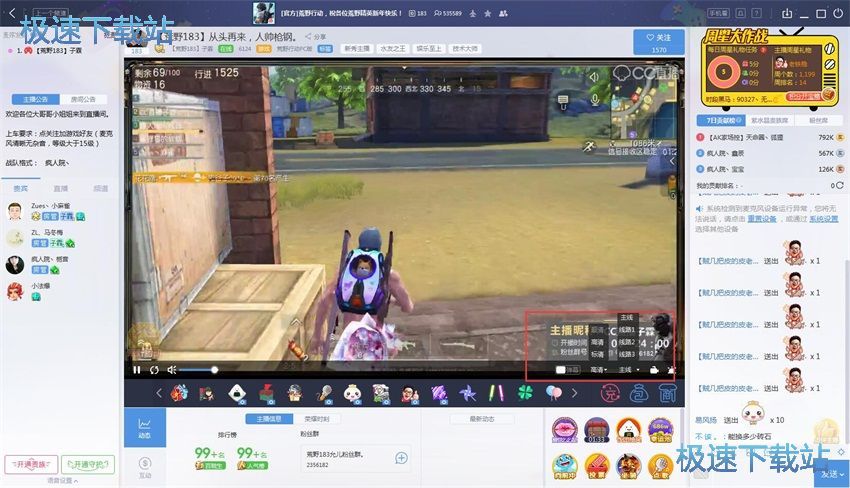Refresh my contribution rank icon
850x488 pixels.
(x=840, y=185)
